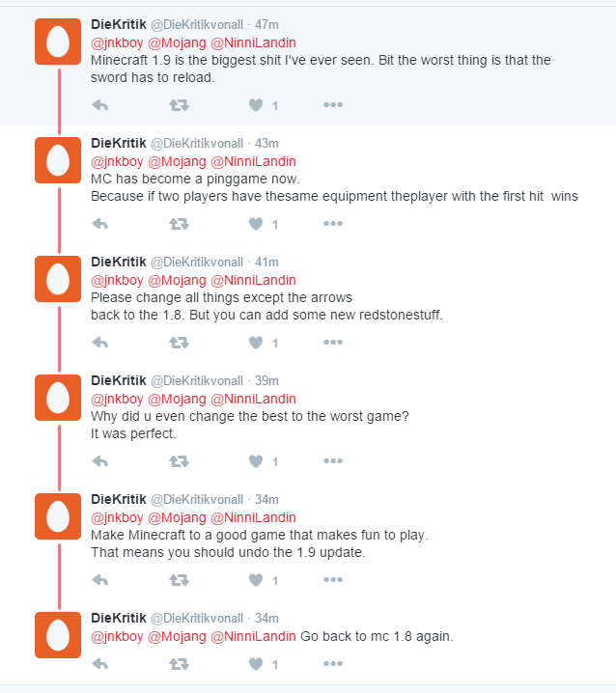
Task: Retweet the 'undo the 1.9 update' tweet
Action: click(179, 580)
